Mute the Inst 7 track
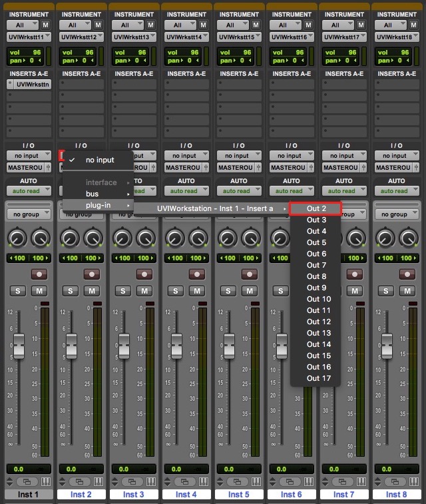Image resolution: width=426 pixels, height=504 pixels. 355,291
